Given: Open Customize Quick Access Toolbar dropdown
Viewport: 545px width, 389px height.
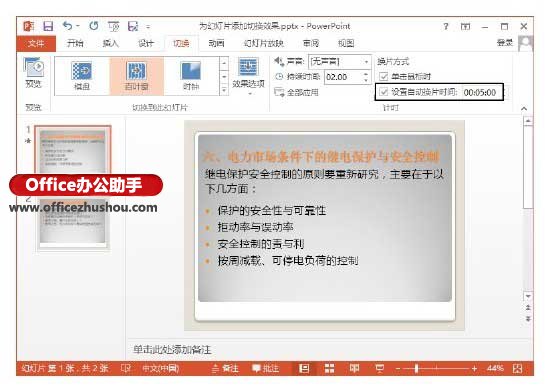Looking at the screenshot, I should point(148,26).
